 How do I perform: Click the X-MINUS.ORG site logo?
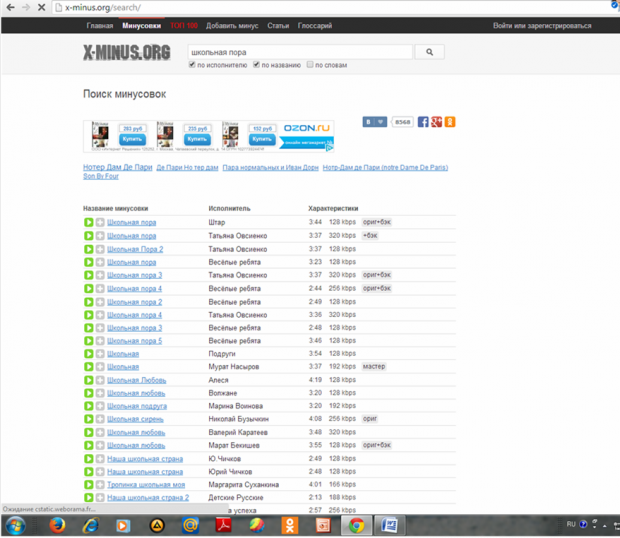[127, 52]
